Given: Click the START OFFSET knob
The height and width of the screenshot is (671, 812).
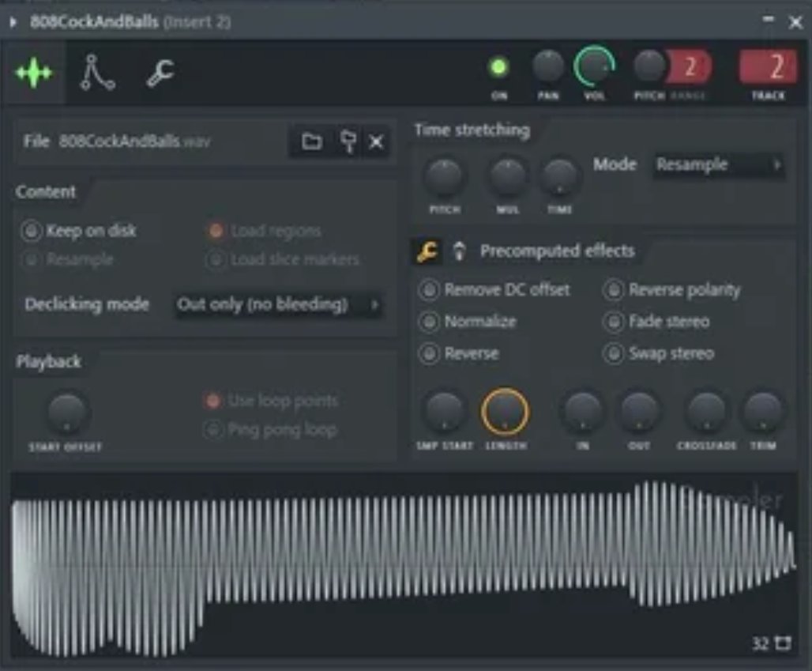Looking at the screenshot, I should click(x=67, y=413).
